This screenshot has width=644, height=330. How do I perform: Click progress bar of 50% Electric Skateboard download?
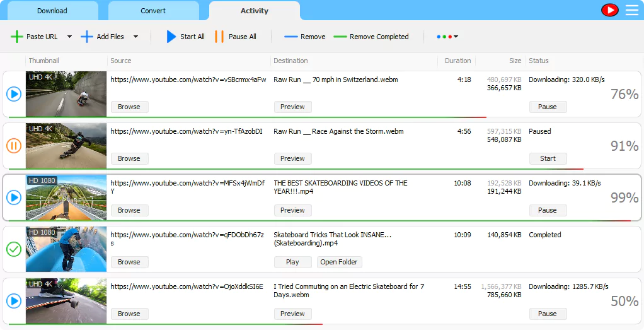pos(165,324)
